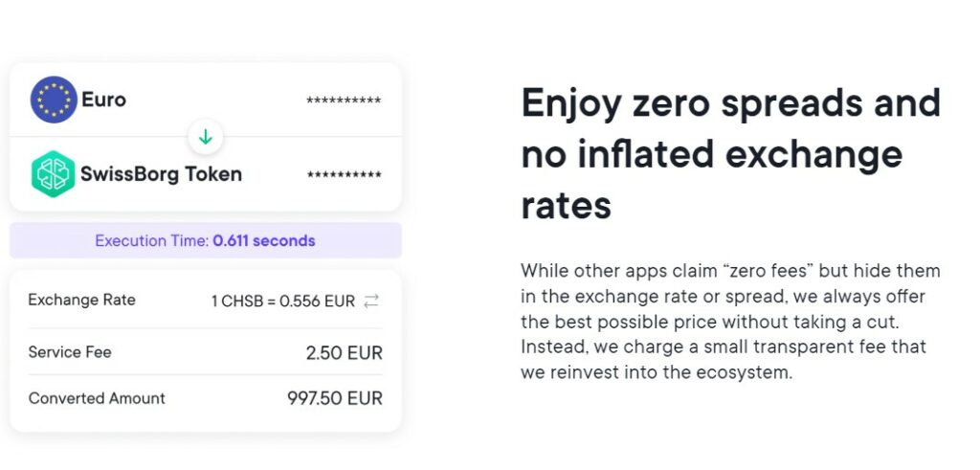This screenshot has width=980, height=470.
Task: Click the SwissBorg Token hexagon logo
Action: pos(54,174)
